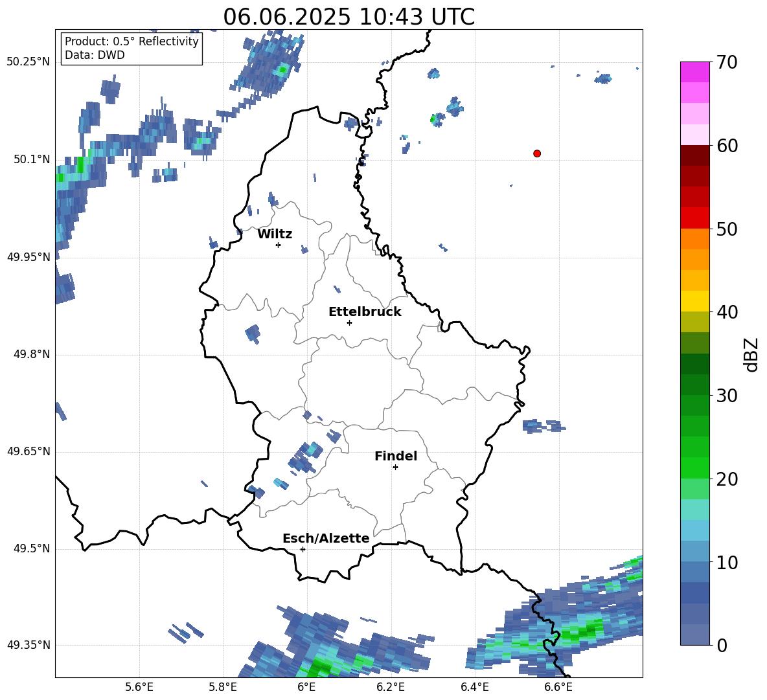Click the dark green colorbar segment near 35

click(x=695, y=364)
